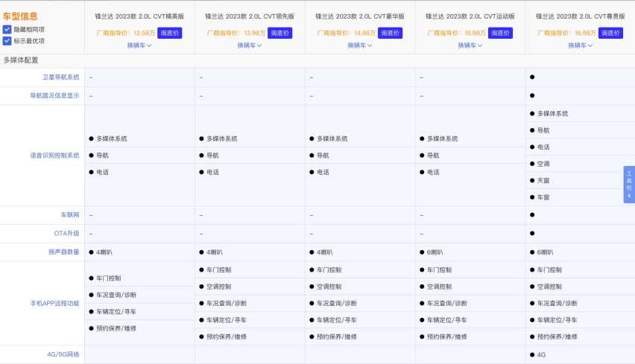Select 锋兰达 2023款 2.0L CVT精英版 title
Image resolution: width=635 pixels, height=364 pixels.
pyautogui.click(x=139, y=16)
